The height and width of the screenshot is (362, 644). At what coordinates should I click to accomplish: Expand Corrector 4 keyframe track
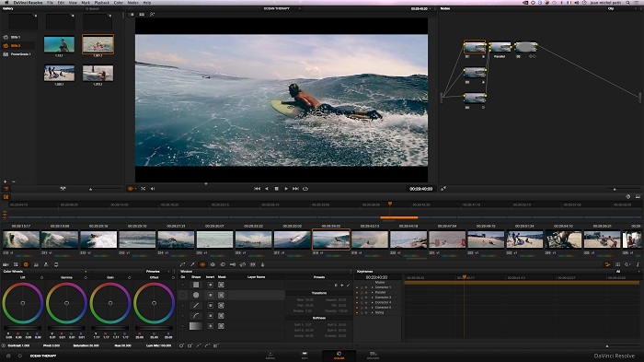pos(372,302)
